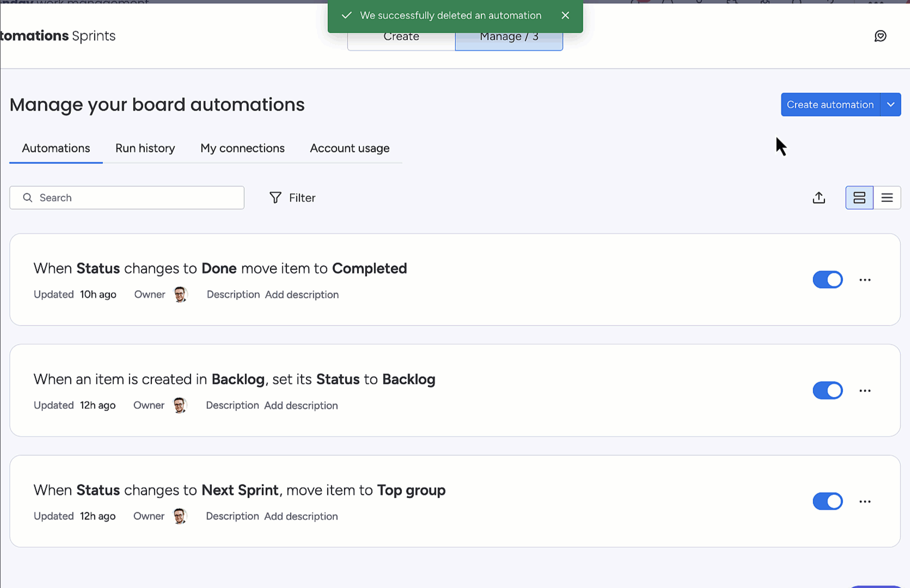The width and height of the screenshot is (910, 588).
Task: Toggle off the Backlog item-created automation
Action: pos(827,391)
